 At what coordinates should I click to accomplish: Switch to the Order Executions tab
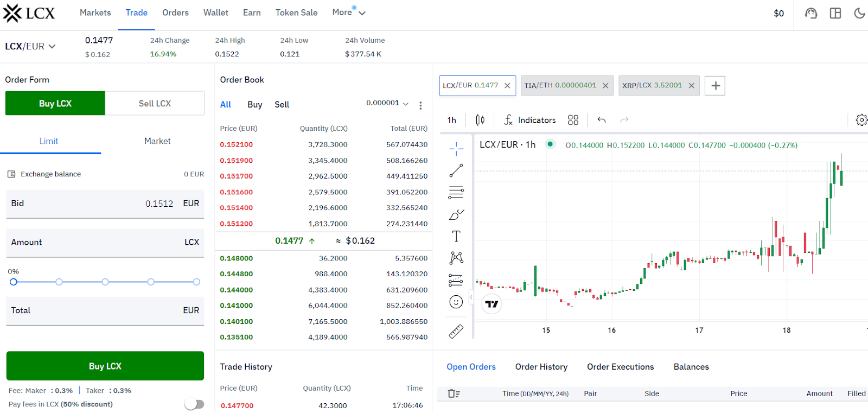[x=621, y=367]
